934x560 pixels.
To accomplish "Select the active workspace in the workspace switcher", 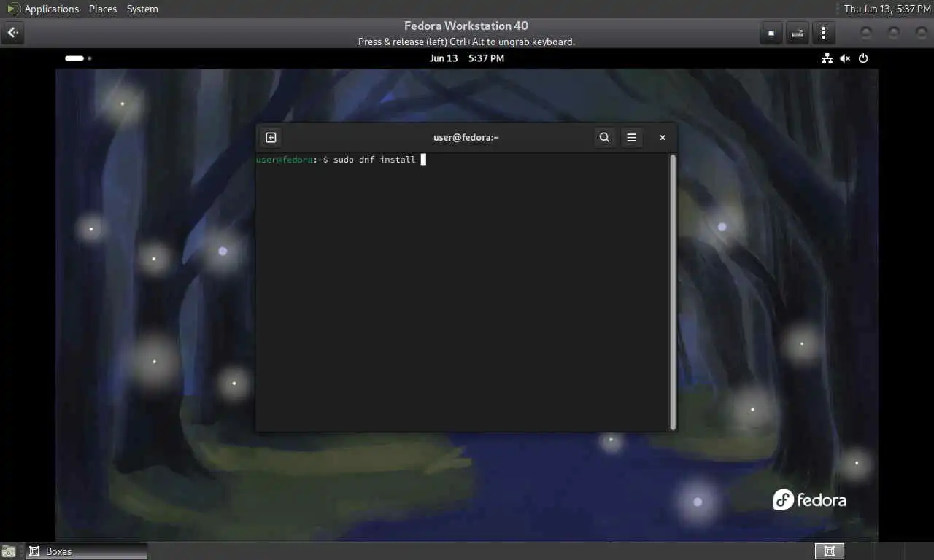I will [x=830, y=551].
